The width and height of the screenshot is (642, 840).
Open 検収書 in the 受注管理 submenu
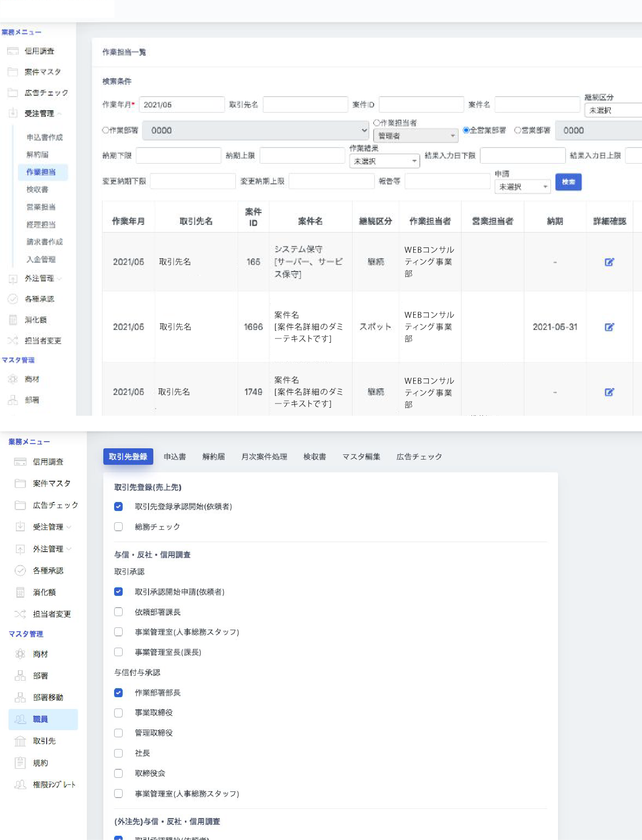pos(37,189)
